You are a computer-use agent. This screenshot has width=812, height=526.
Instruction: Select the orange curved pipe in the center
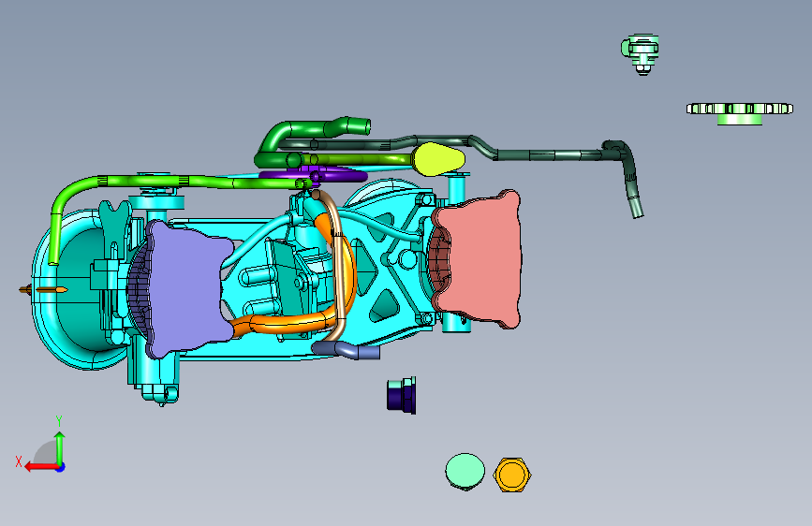pos(290,324)
